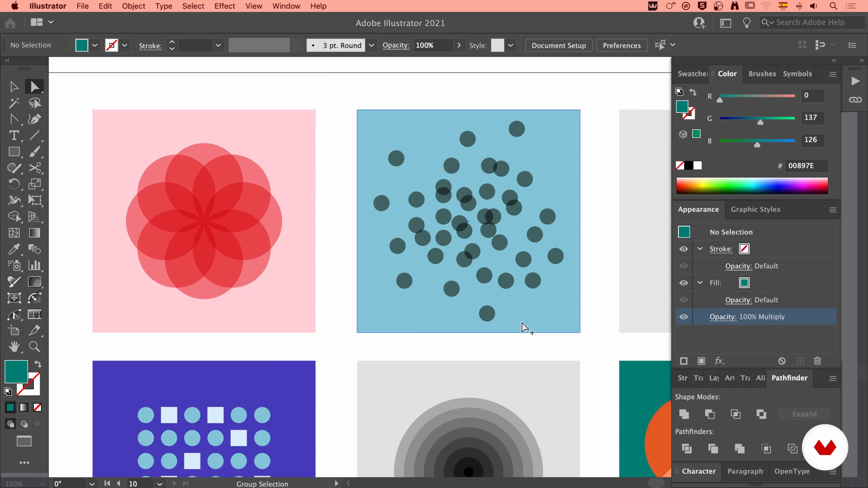Pick the Eyedropper tool
The height and width of the screenshot is (488, 868).
coord(14,249)
